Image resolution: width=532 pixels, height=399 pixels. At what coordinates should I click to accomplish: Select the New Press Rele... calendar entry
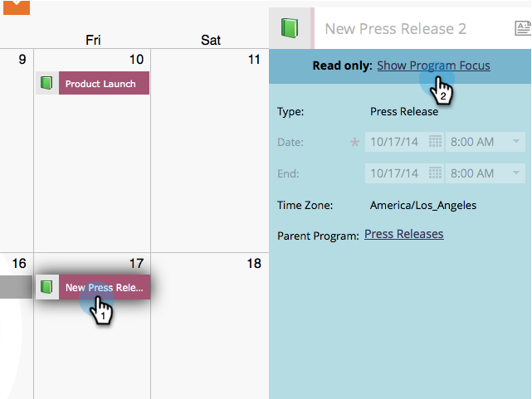point(105,287)
